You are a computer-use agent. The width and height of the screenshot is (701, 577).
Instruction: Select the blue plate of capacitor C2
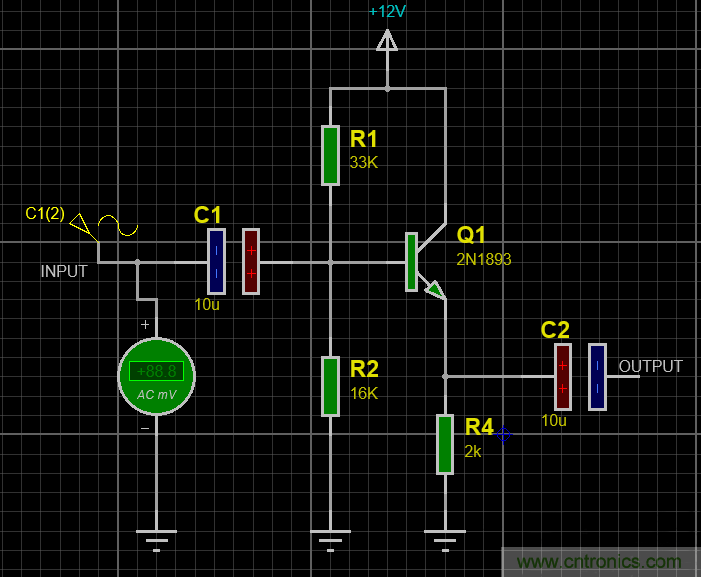(597, 376)
